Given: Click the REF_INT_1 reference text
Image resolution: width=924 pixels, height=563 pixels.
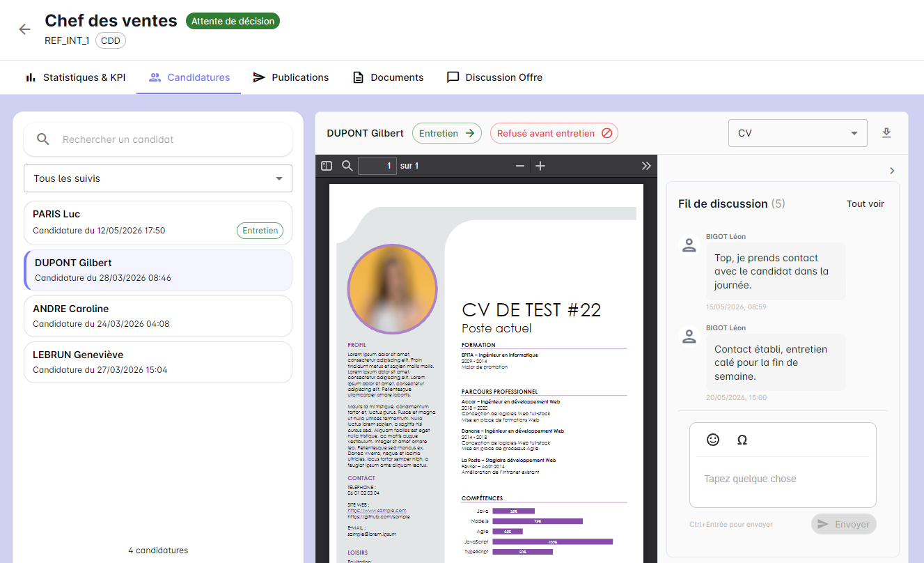Looking at the screenshot, I should [x=67, y=40].
